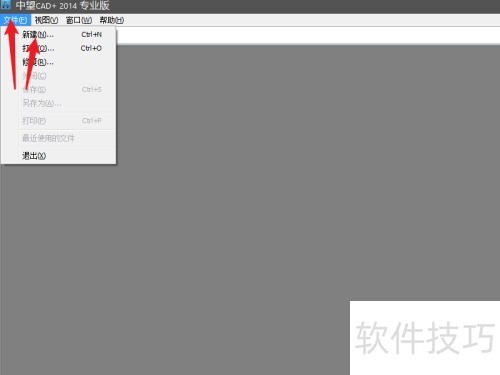Select 关闭(C) menu entry
This screenshot has width=500, height=375.
click(59, 76)
